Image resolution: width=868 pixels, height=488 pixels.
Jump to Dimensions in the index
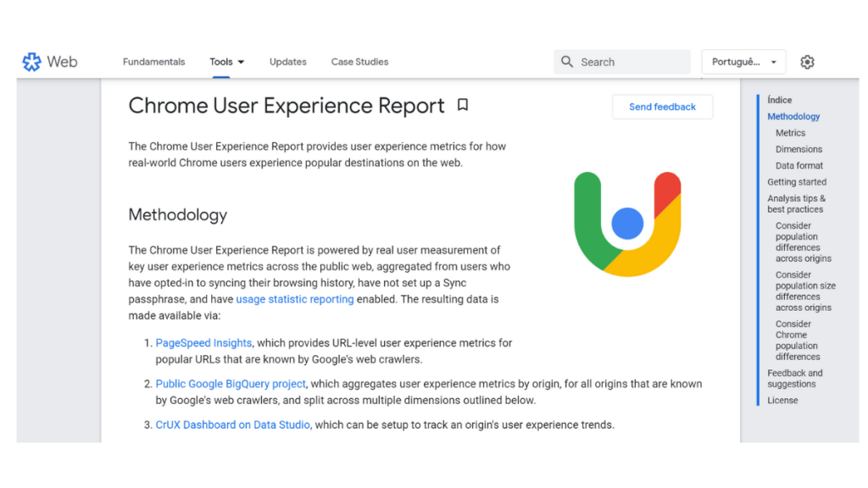(x=798, y=149)
